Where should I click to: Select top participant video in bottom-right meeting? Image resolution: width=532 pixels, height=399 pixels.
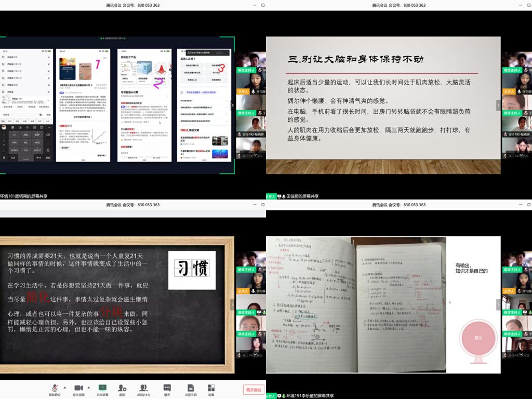[516, 259]
